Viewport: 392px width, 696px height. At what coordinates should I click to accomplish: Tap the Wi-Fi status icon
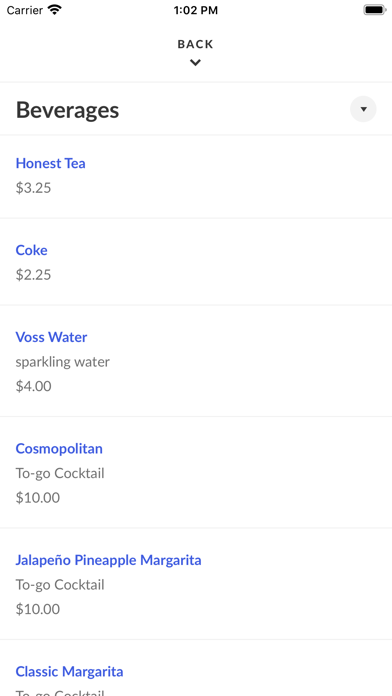point(55,10)
